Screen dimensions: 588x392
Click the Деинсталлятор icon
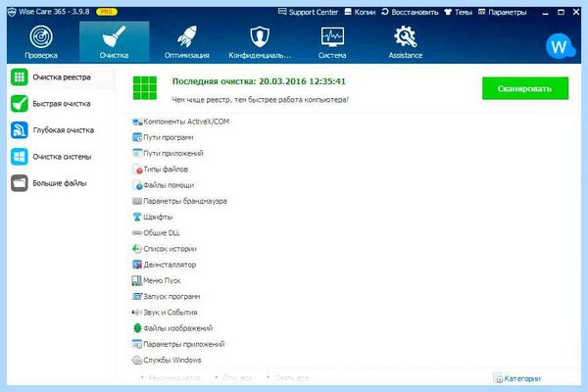[x=137, y=265]
